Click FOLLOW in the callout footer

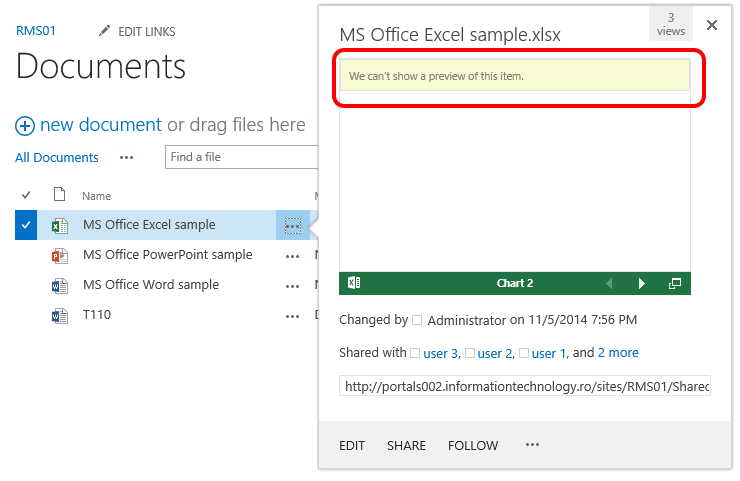473,446
